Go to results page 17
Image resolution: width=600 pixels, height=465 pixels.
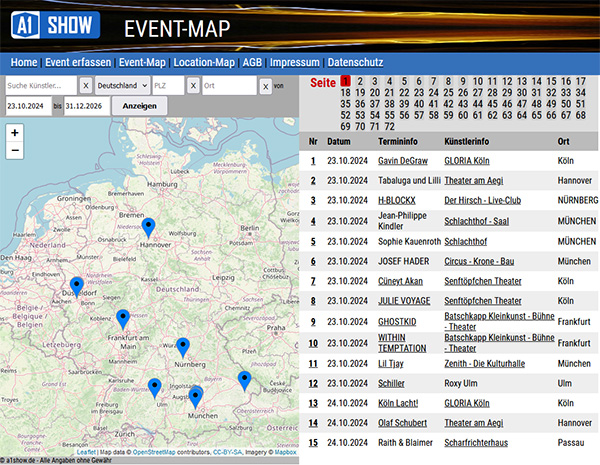tap(581, 82)
